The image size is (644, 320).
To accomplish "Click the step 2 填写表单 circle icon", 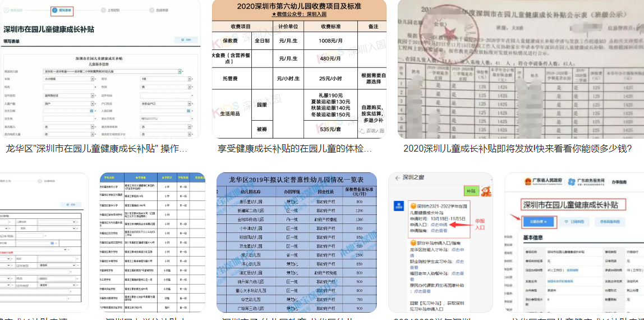I will 54,10.
